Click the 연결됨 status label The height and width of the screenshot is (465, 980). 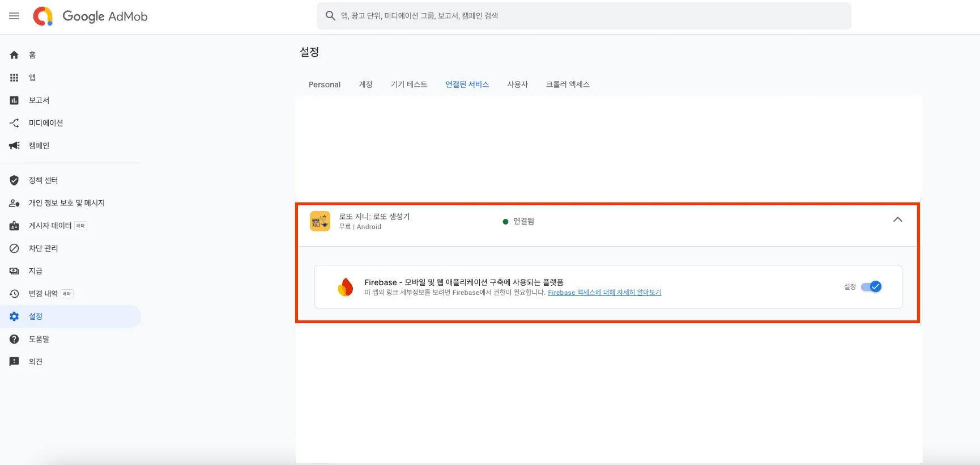coord(523,221)
